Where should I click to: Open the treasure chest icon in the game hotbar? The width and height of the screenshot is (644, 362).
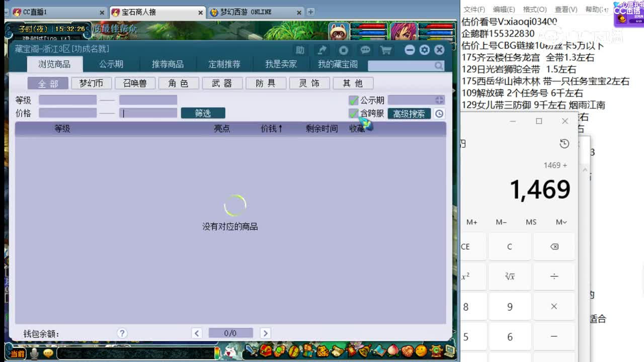(266, 350)
